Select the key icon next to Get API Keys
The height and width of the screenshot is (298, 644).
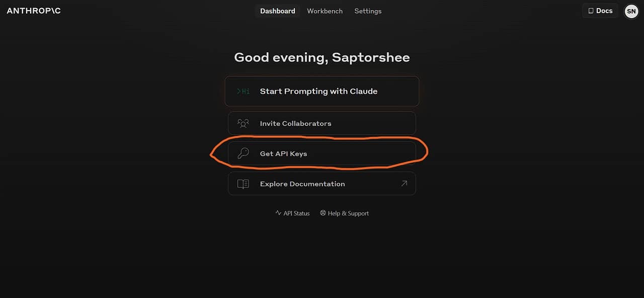tap(243, 153)
